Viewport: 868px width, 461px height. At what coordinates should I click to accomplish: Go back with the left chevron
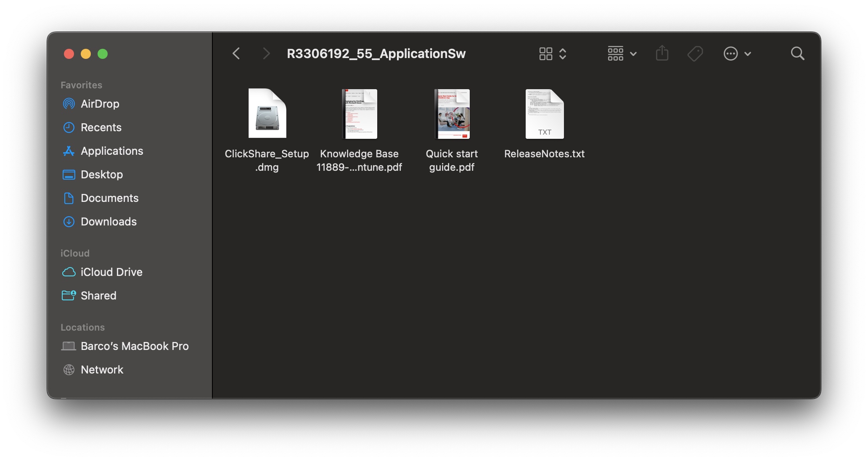pos(236,53)
